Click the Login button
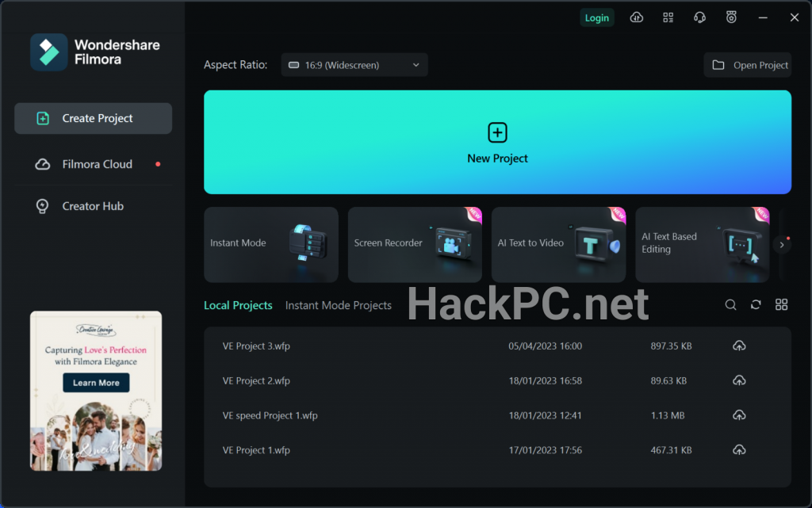 pos(596,17)
